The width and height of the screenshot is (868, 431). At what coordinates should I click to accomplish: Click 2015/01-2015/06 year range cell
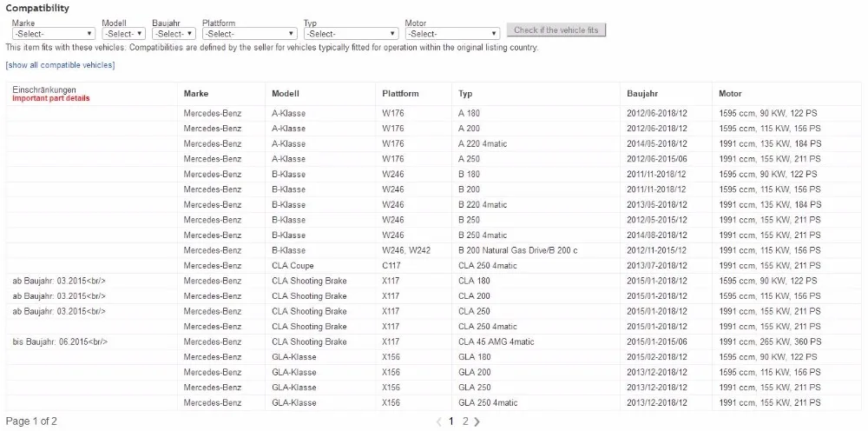tap(656, 341)
